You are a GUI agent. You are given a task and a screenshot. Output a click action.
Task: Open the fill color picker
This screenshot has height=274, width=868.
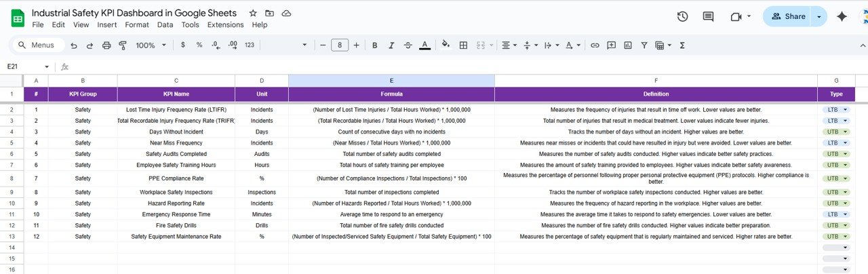tap(446, 45)
